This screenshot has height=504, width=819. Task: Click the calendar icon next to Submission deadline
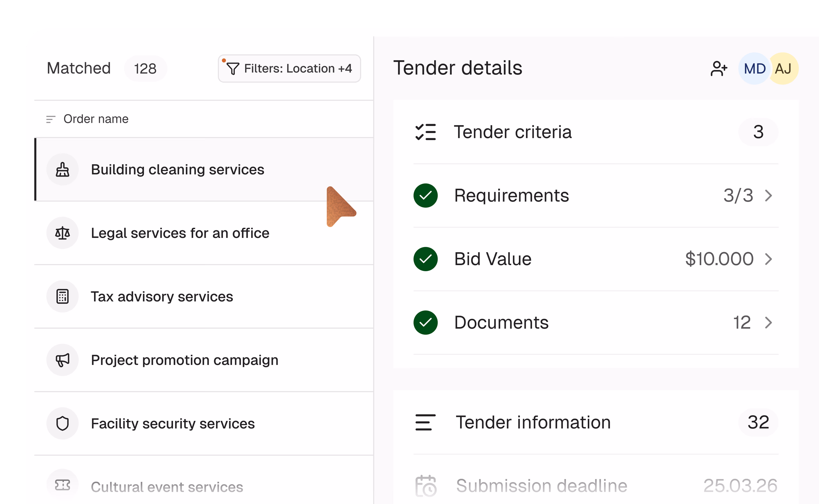click(x=425, y=486)
